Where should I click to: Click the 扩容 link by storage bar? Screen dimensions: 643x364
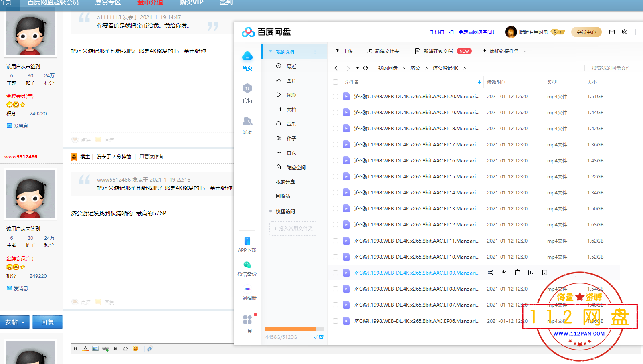tap(319, 337)
